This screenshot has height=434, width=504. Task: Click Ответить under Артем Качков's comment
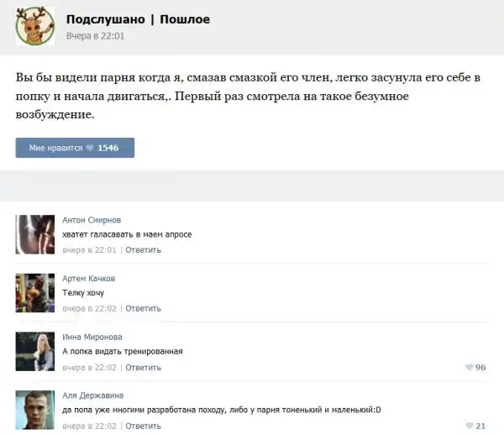(x=143, y=309)
